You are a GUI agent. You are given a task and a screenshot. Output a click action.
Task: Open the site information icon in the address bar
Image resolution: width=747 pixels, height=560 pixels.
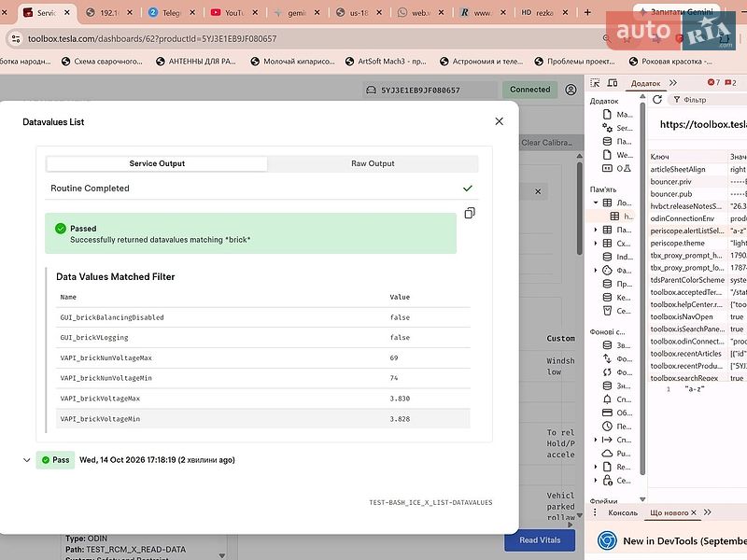pyautogui.click(x=16, y=38)
